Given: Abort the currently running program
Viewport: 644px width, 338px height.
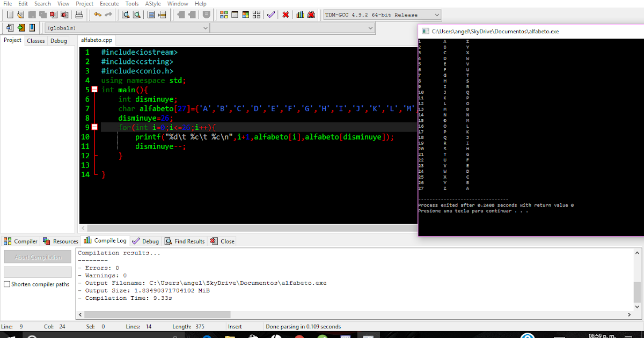Looking at the screenshot, I should pos(286,14).
